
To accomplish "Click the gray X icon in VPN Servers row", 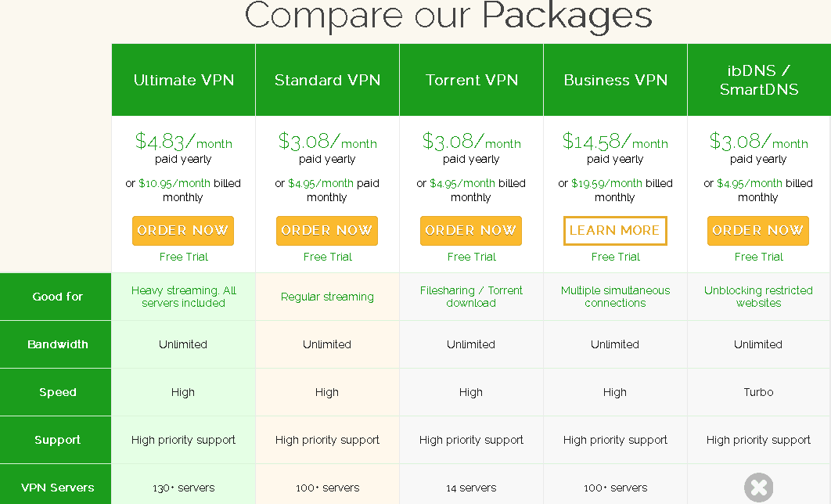I will pyautogui.click(x=758, y=488).
